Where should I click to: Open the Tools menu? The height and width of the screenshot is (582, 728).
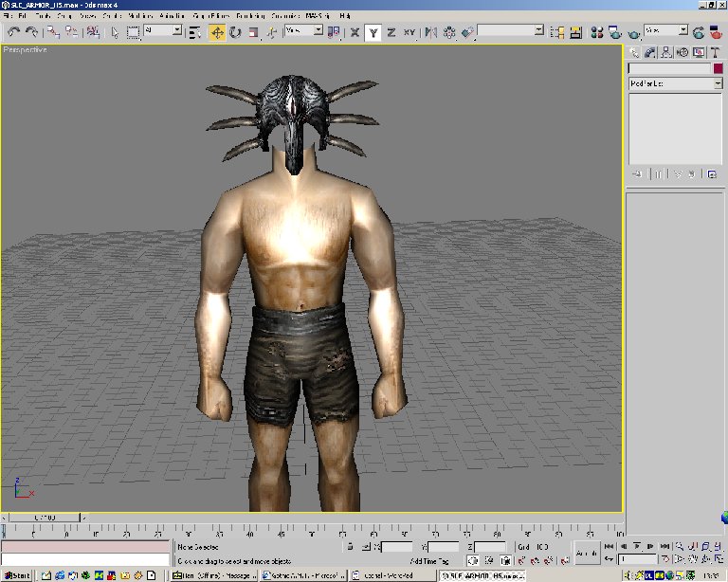coord(44,15)
